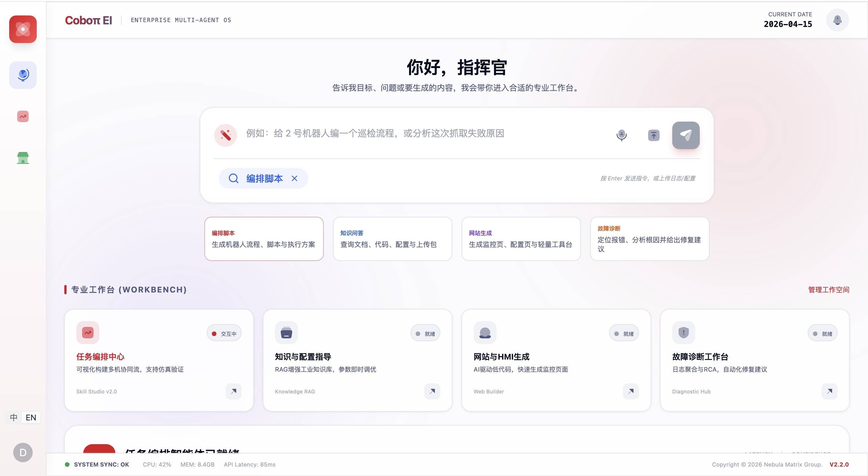The width and height of the screenshot is (868, 476).
Task: Click the magic wand icon in prompt box
Action: (x=225, y=135)
